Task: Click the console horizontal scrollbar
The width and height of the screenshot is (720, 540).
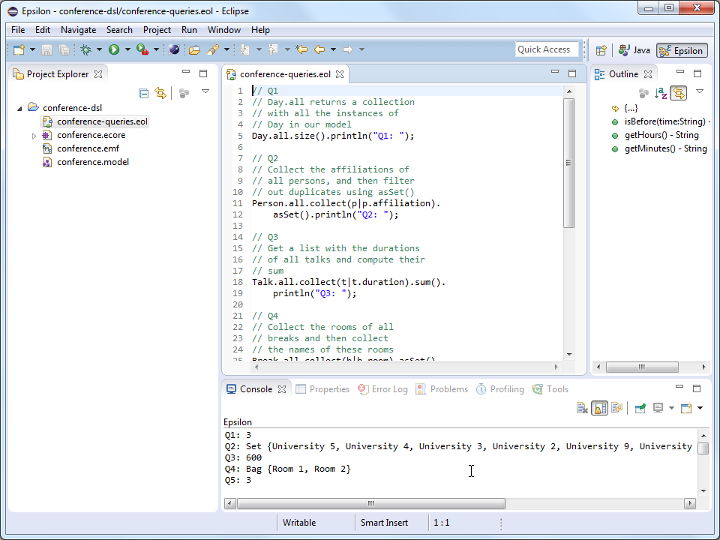Action: [370, 503]
